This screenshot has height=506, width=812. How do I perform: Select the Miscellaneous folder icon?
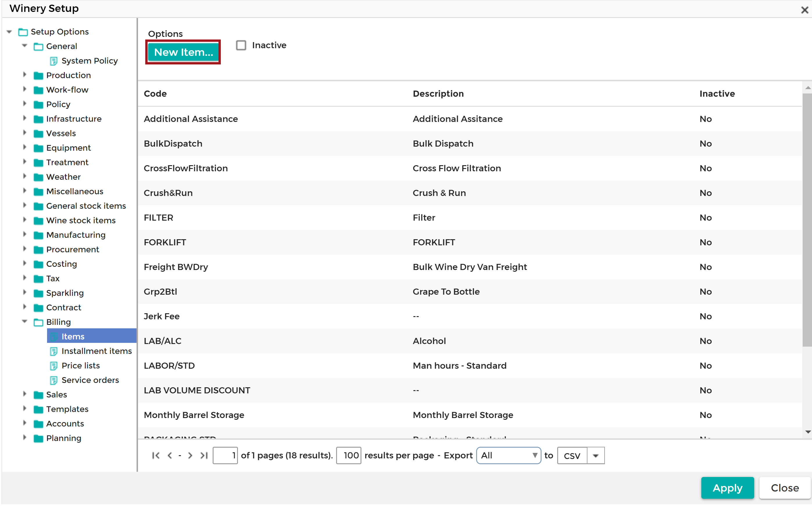pyautogui.click(x=39, y=192)
